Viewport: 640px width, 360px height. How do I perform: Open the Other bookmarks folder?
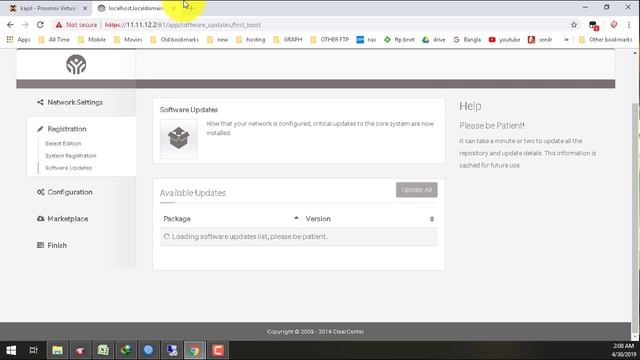605,40
